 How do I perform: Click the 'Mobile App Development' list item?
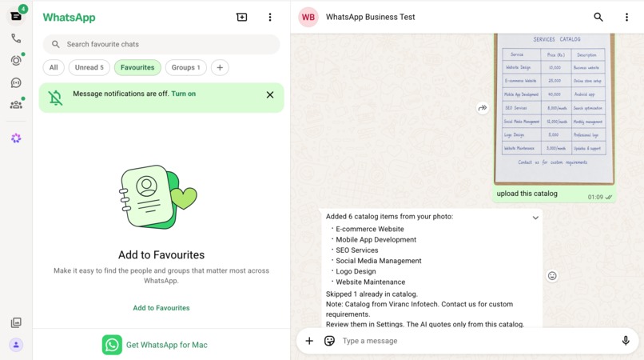(x=376, y=239)
